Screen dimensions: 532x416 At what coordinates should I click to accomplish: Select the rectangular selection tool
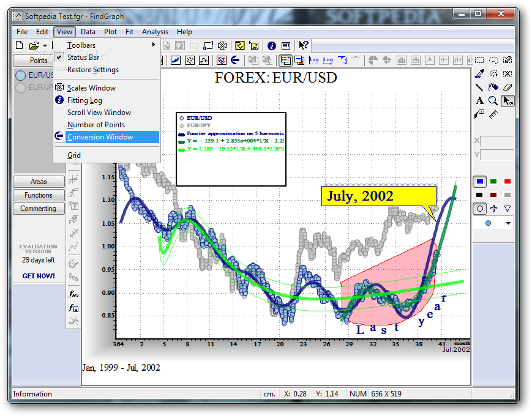click(x=479, y=61)
